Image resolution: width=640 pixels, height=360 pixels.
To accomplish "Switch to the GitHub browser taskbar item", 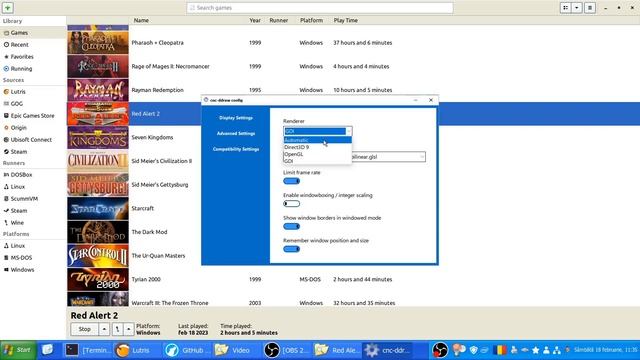I will 187,350.
